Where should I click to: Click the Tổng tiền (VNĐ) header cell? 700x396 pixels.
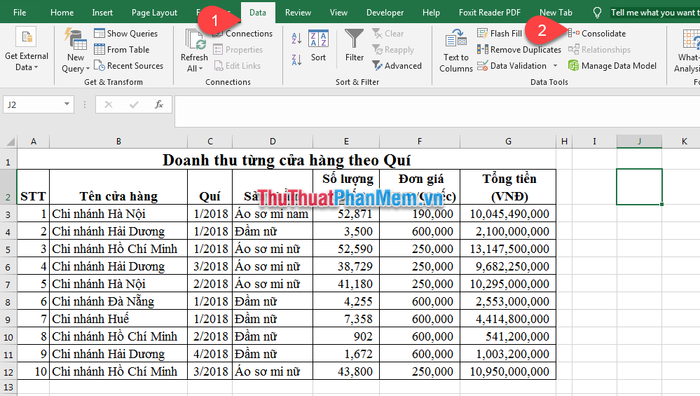(x=508, y=187)
